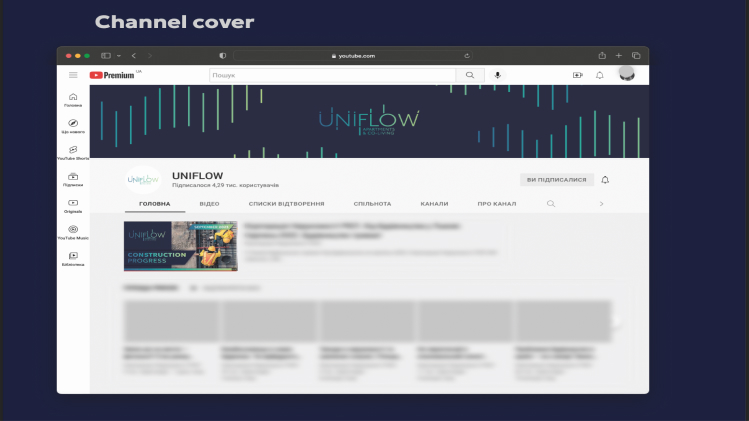The image size is (749, 421).
Task: Open the account avatar menu
Action: tap(627, 74)
